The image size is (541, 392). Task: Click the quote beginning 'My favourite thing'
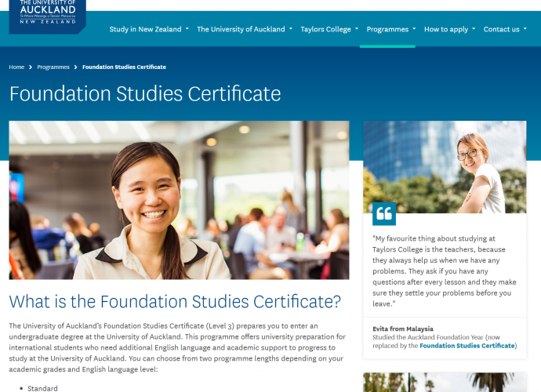pos(445,271)
